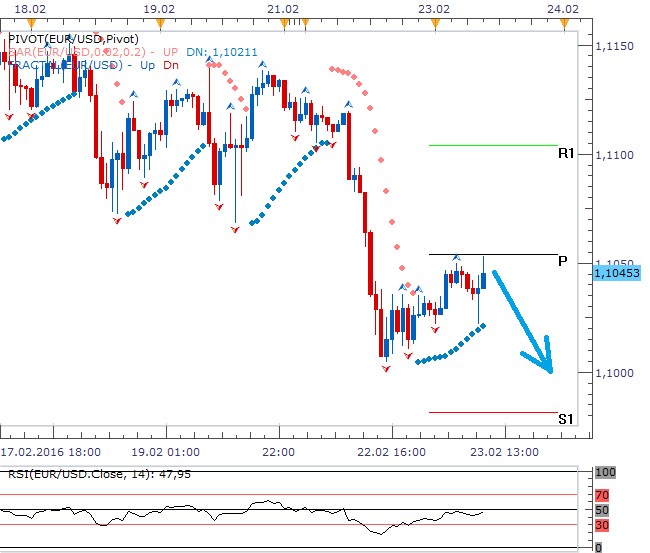
Task: Click the PIVOT(EUR/USD,Pivot) indicator label
Action: click(x=62, y=38)
